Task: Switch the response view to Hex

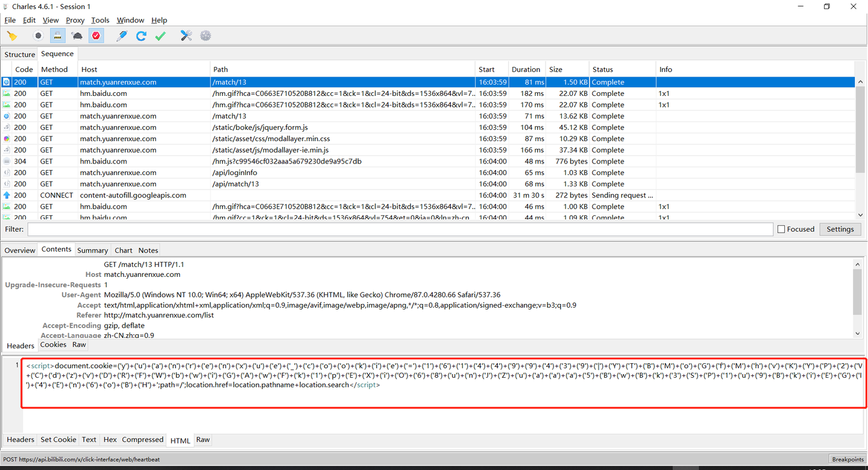Action: click(110, 440)
